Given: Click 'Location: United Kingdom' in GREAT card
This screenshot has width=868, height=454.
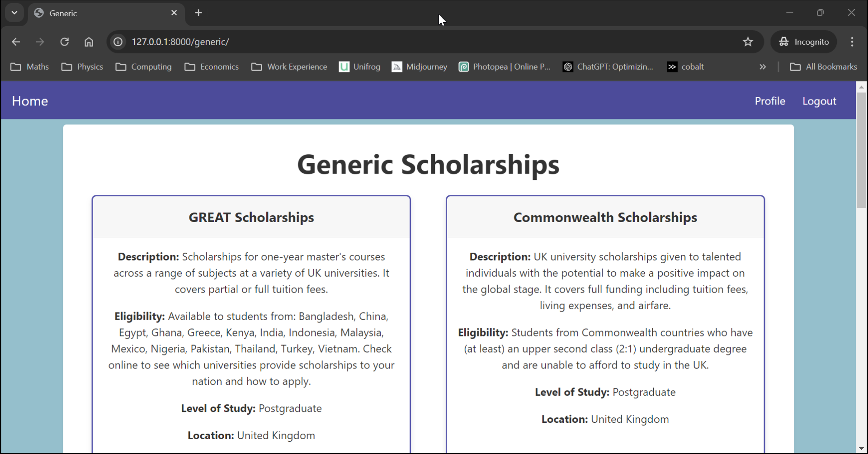Looking at the screenshot, I should 251,435.
